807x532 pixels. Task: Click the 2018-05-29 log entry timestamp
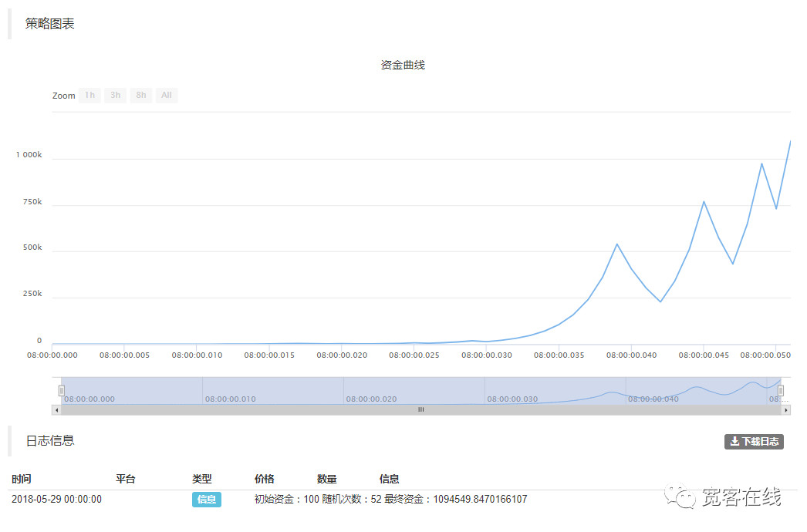point(56,500)
